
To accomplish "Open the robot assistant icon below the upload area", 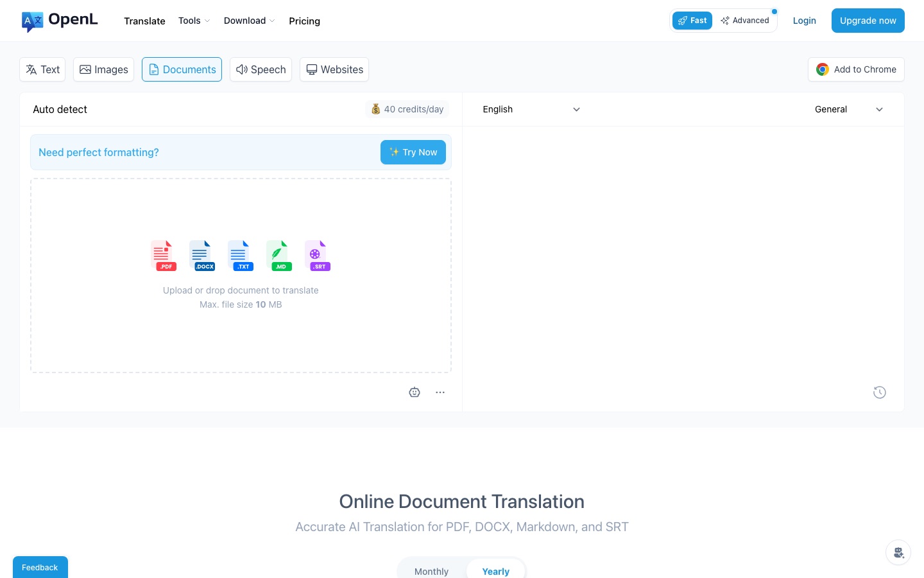I will (415, 392).
